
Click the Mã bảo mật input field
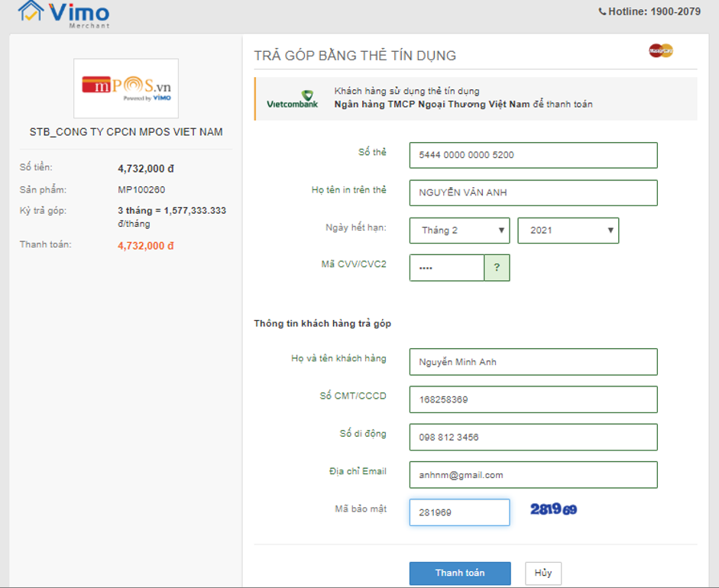[459, 512]
